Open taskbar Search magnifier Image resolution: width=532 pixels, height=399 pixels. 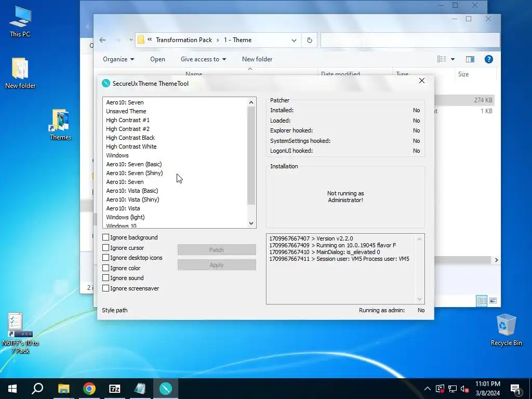(x=37, y=389)
